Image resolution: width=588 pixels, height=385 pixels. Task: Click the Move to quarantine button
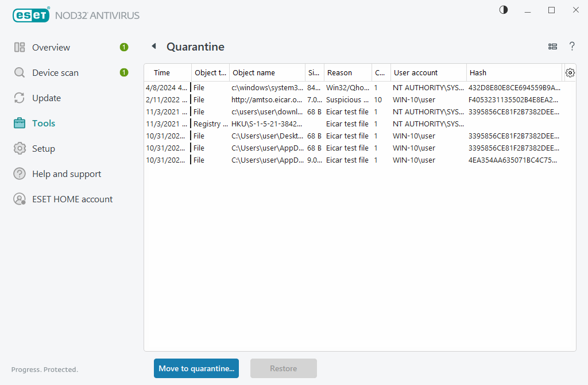196,368
